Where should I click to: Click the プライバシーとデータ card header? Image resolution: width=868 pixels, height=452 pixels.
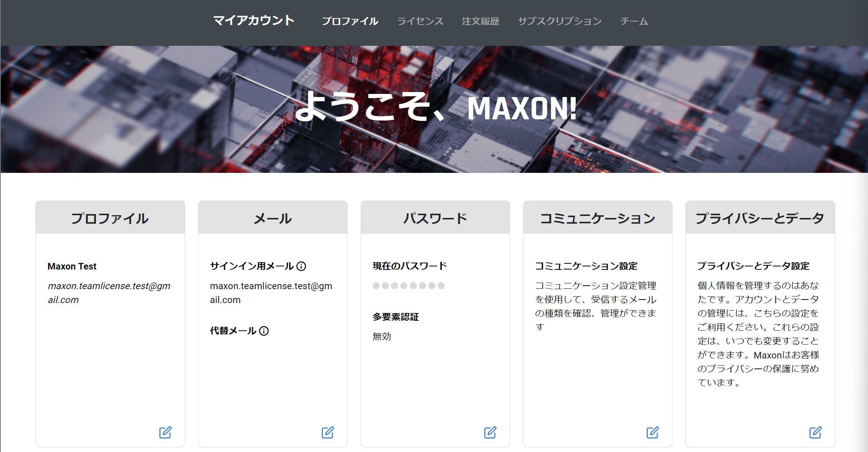pos(760,218)
